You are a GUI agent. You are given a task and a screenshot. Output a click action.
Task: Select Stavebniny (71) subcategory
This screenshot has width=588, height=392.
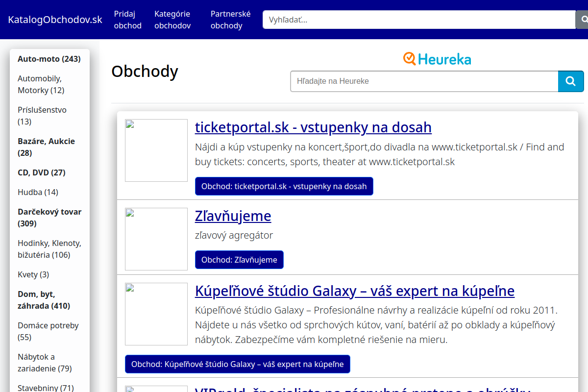coord(46,388)
